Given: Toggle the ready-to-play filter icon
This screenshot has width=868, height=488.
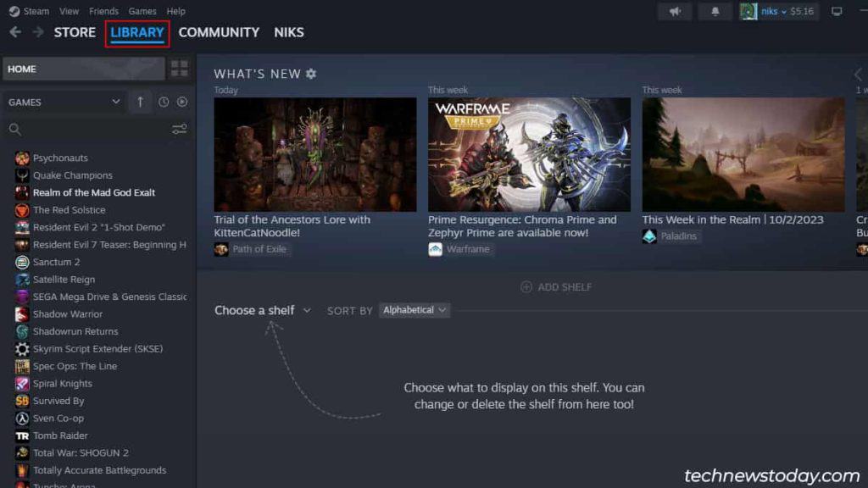Looking at the screenshot, I should click(x=181, y=102).
